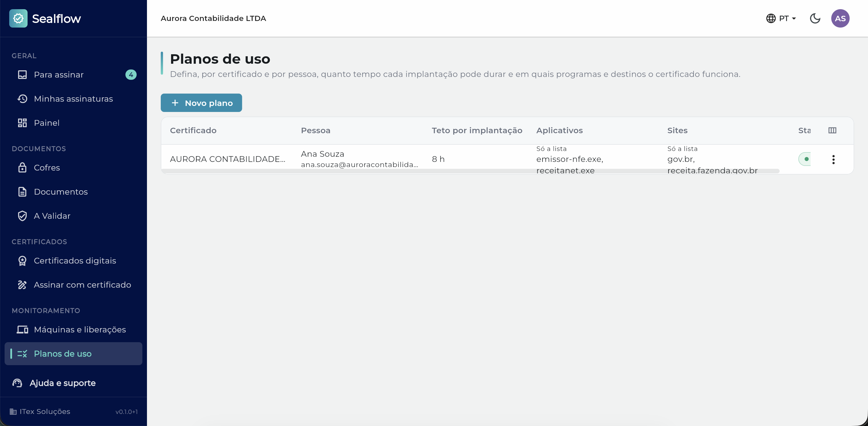Click the Sites column header
This screenshot has height=426, width=868.
tap(677, 130)
